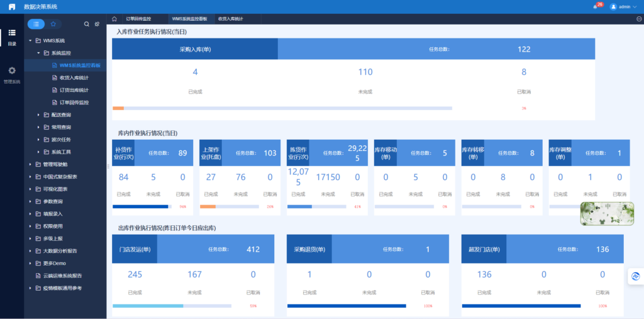644x319 pixels.
Task: Click the home icon in the tab bar
Action: 114,19
